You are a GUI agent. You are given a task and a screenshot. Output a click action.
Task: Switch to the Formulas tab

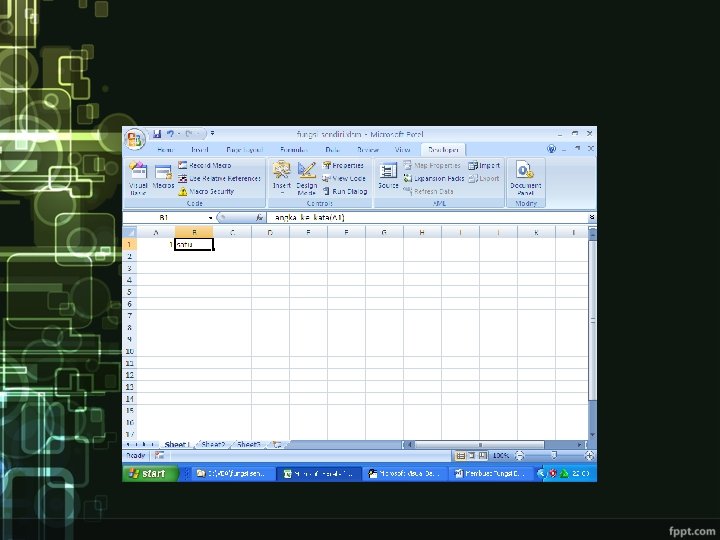(294, 150)
